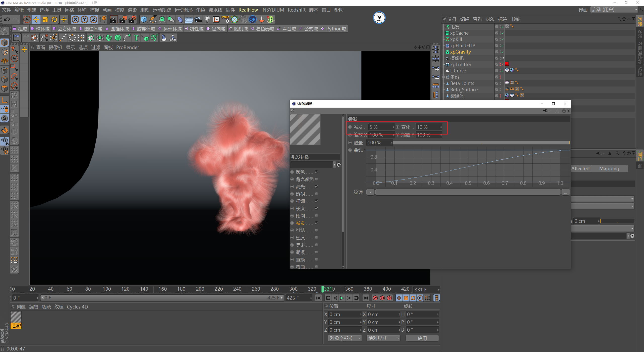Click the 应用 apply button
The image size is (644, 352).
(422, 338)
